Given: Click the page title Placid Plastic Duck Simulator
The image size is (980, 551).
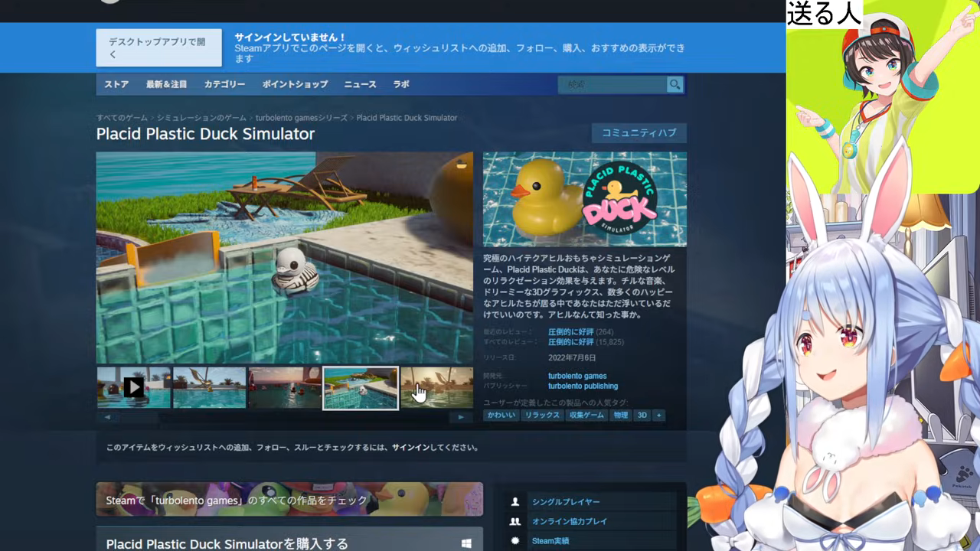Looking at the screenshot, I should coord(205,134).
